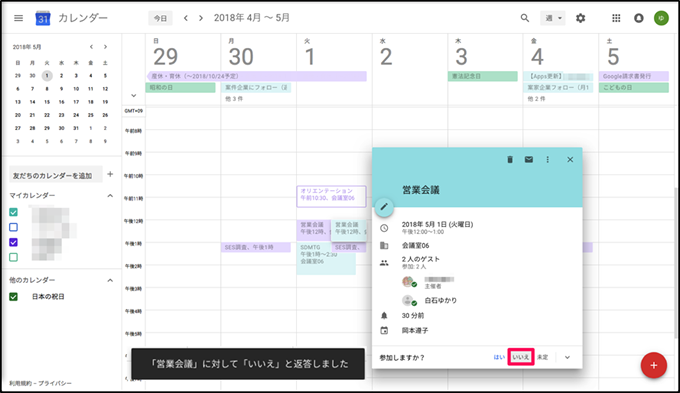Open the オリエンテーション event
680x393 pixels.
click(331, 196)
